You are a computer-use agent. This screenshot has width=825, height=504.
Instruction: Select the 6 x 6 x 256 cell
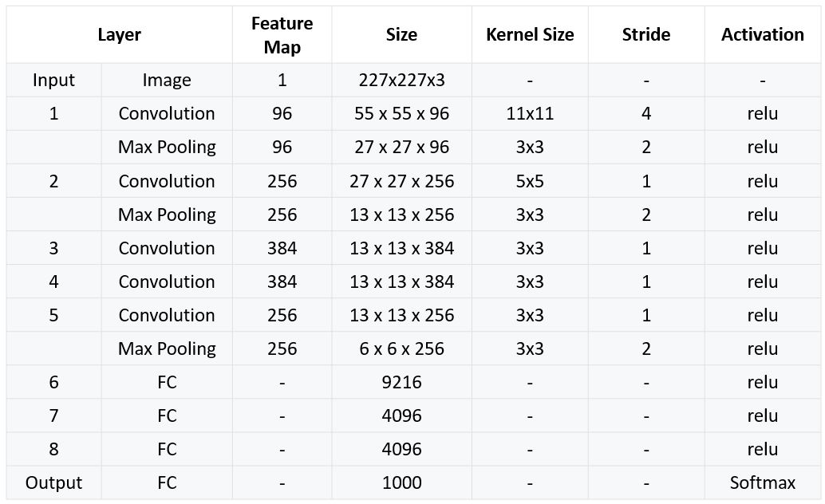tap(401, 348)
